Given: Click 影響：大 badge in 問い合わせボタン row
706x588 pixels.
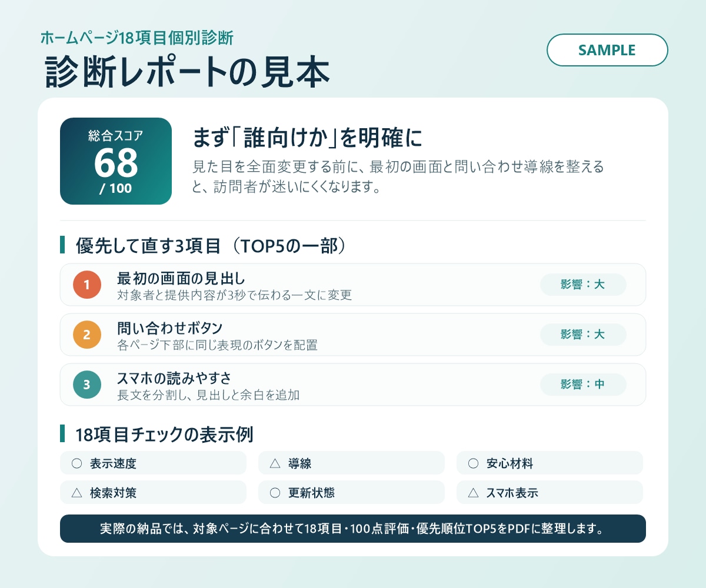Looking at the screenshot, I should point(583,335).
